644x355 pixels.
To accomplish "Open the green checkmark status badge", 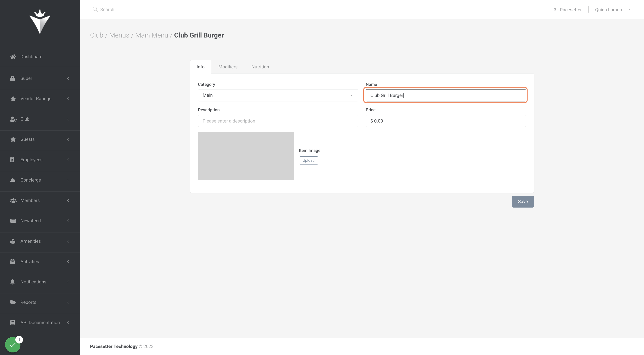I will (13, 345).
